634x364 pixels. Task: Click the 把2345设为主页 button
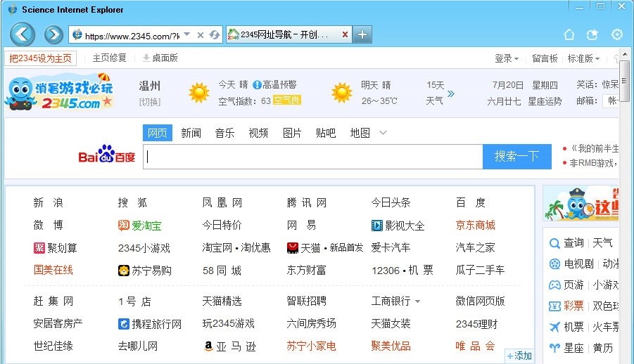coord(41,58)
